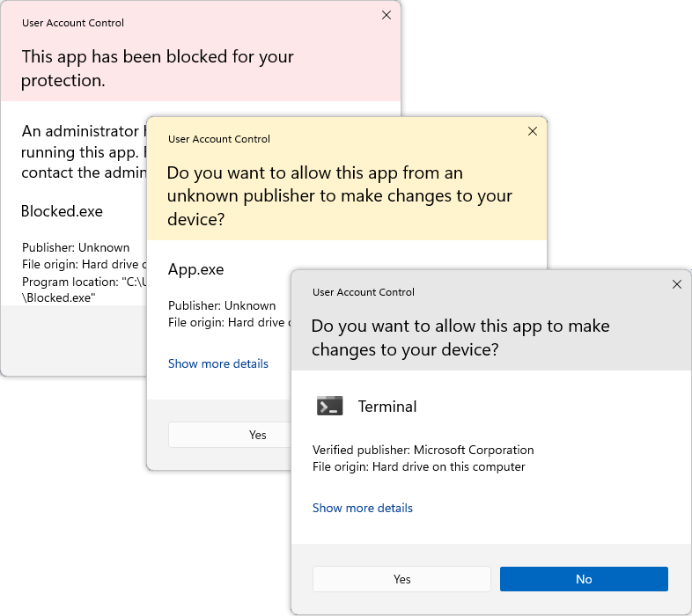Click the Verified publisher Microsoft Corporation text
Viewport: 692px width, 616px height.
[423, 450]
